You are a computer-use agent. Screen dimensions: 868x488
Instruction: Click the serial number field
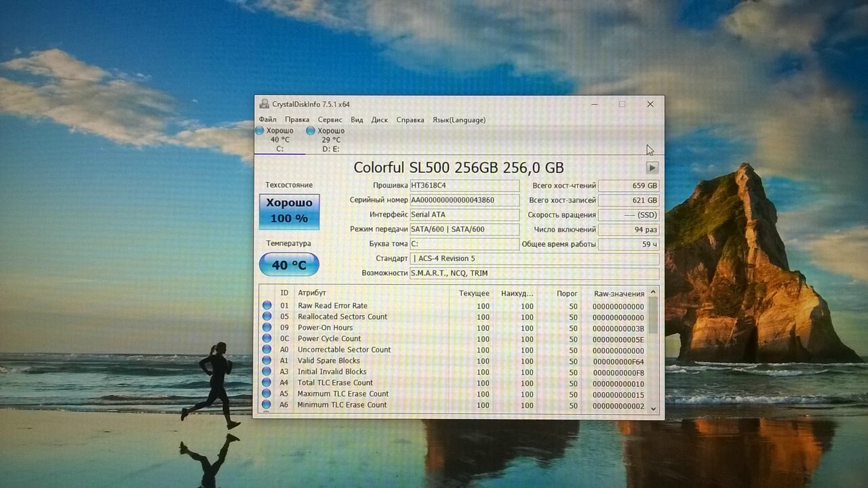465,200
